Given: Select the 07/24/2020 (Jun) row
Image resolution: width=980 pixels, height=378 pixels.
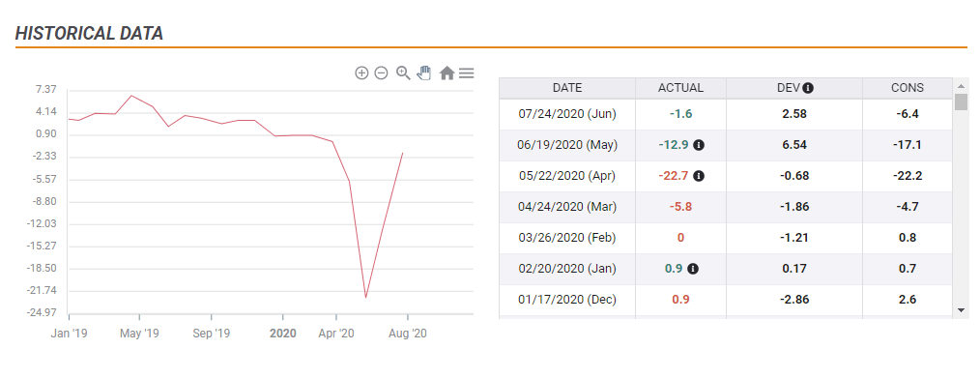Looking at the screenshot, I should tap(726, 114).
